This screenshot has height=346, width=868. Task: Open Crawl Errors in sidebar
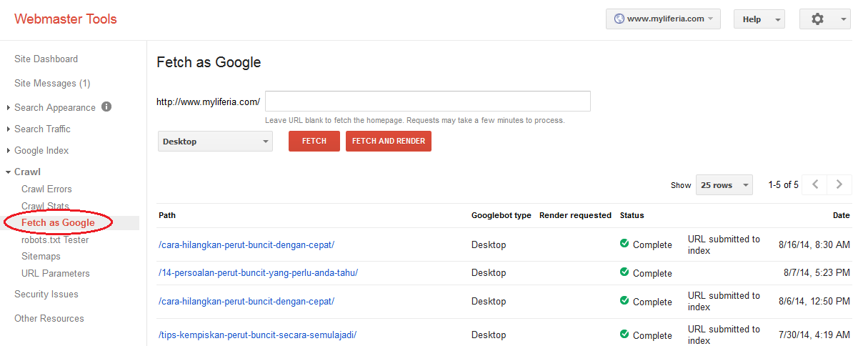click(x=46, y=189)
